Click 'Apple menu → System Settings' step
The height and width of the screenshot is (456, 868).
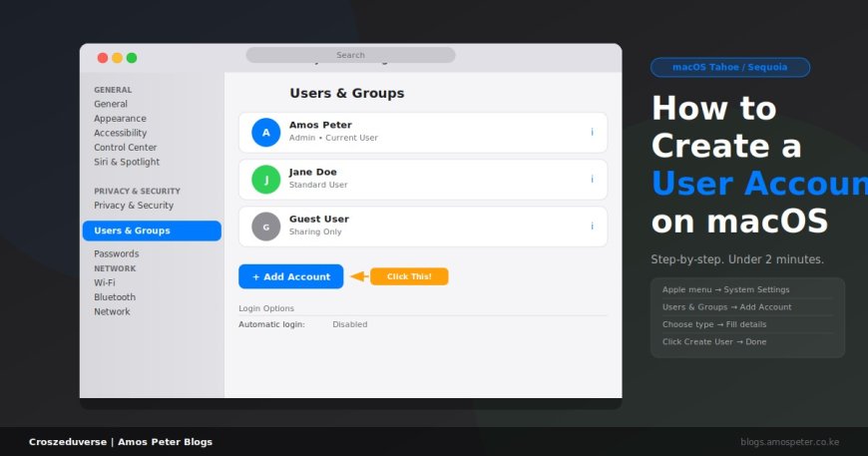click(725, 289)
